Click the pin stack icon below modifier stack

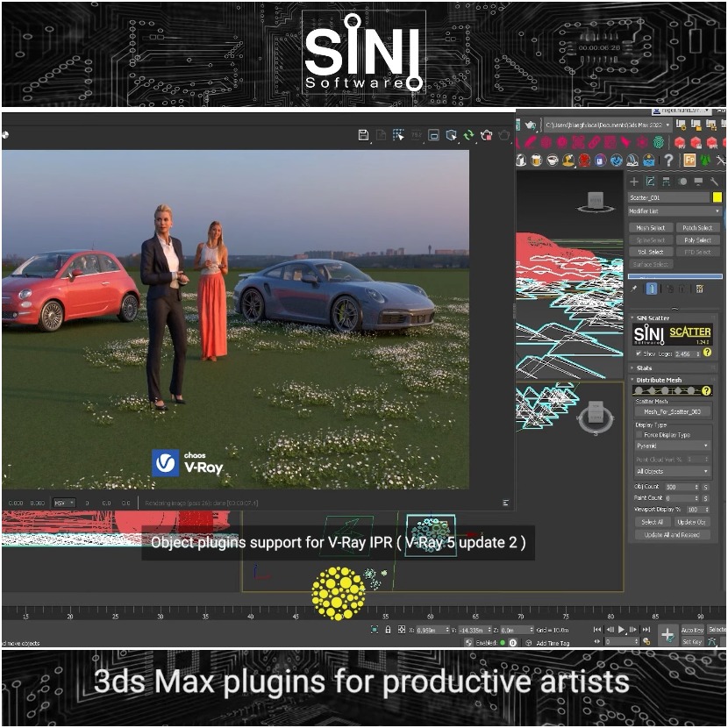click(x=634, y=289)
